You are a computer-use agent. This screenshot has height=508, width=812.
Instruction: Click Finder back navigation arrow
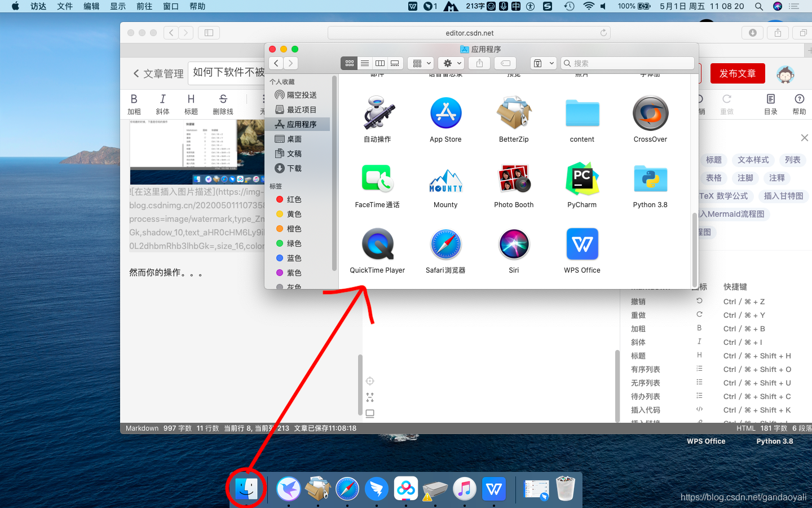click(x=276, y=63)
